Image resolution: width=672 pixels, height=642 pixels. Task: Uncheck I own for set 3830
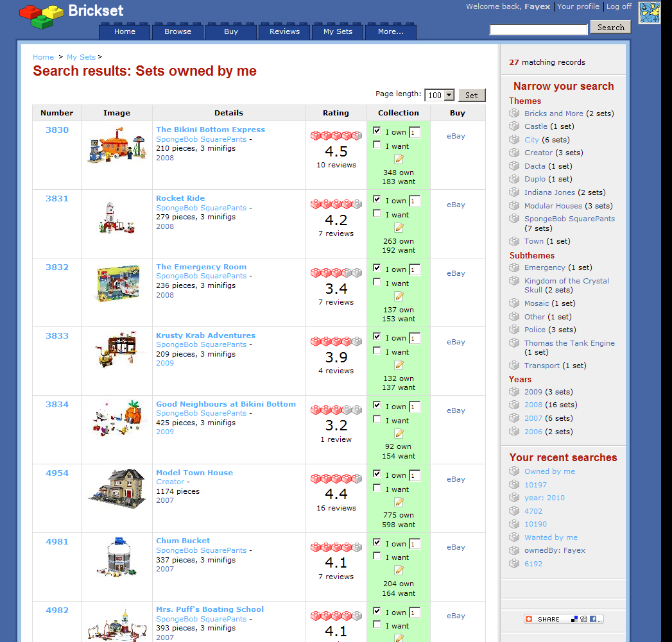[x=377, y=131]
